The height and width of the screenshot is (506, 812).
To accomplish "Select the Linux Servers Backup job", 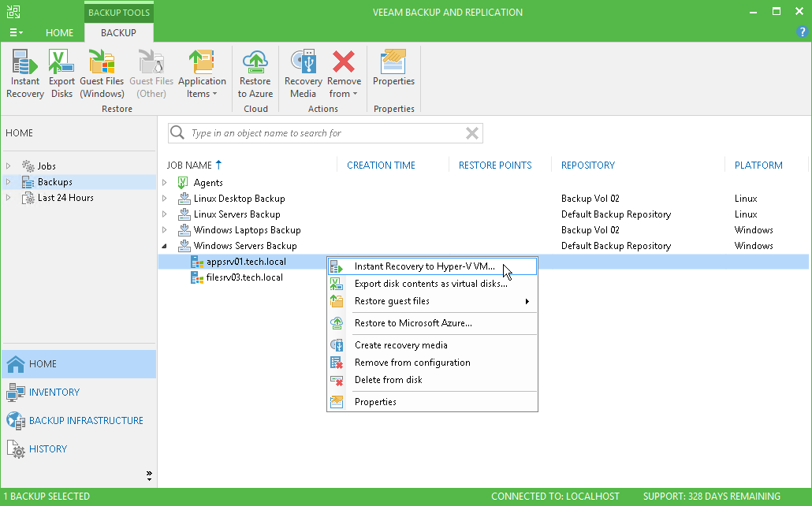I will tap(237, 214).
